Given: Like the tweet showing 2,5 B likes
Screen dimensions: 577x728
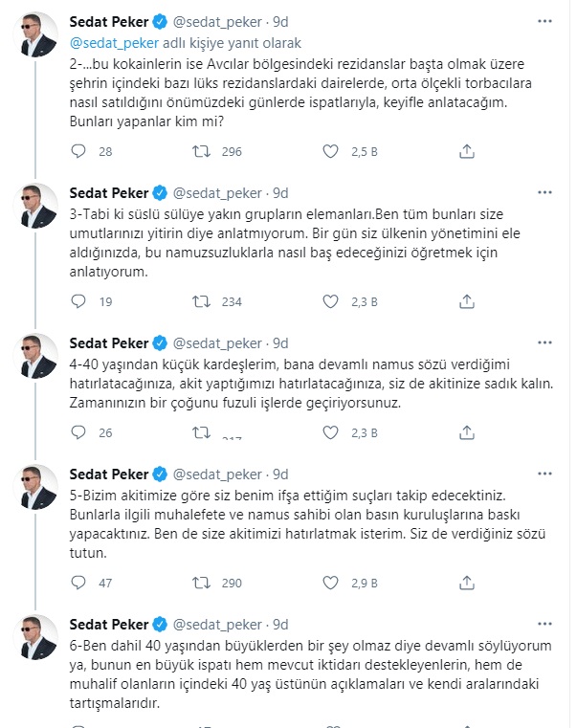Looking at the screenshot, I should pos(330,151).
